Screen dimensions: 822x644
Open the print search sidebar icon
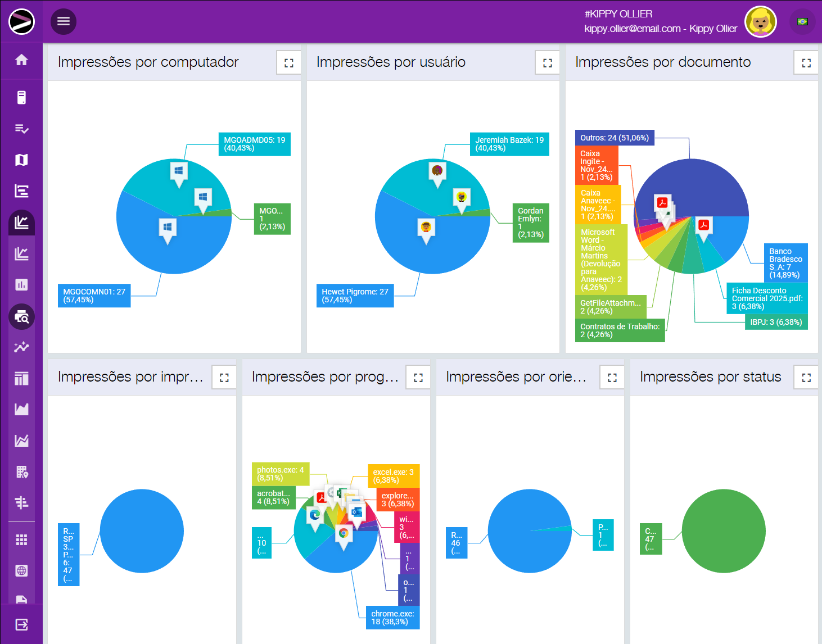21,317
